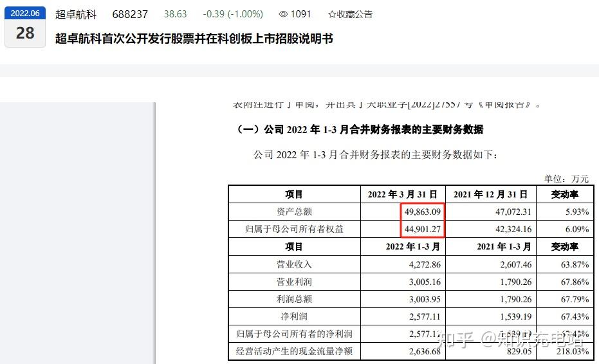Open the 超卓航科 stock name link
This screenshot has width=599, height=364.
click(x=76, y=14)
